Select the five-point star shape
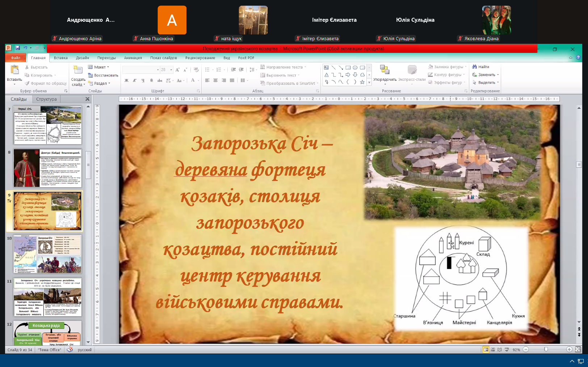This screenshot has height=367, width=588. point(362,82)
